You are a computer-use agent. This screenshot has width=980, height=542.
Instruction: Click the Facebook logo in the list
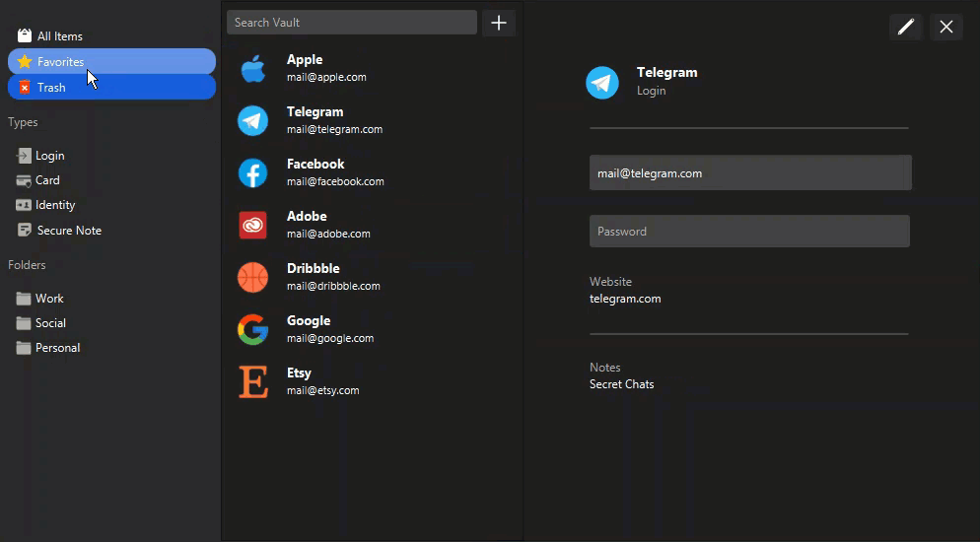(253, 173)
